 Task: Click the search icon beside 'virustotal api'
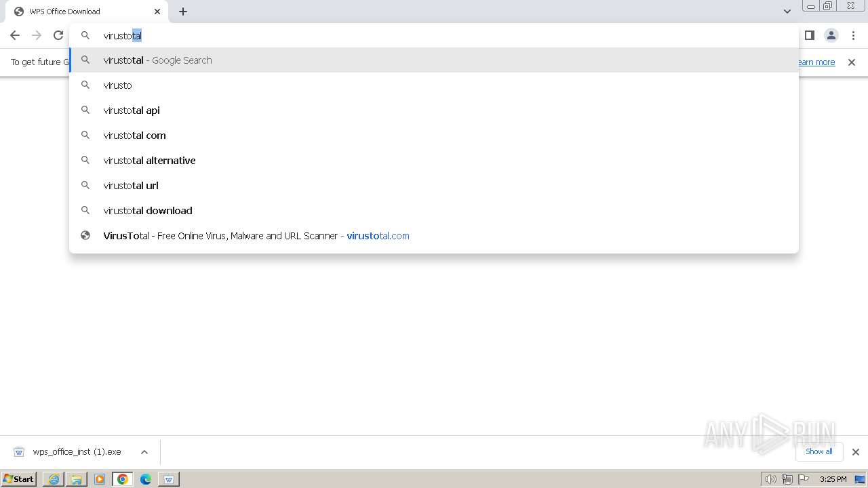(85, 110)
